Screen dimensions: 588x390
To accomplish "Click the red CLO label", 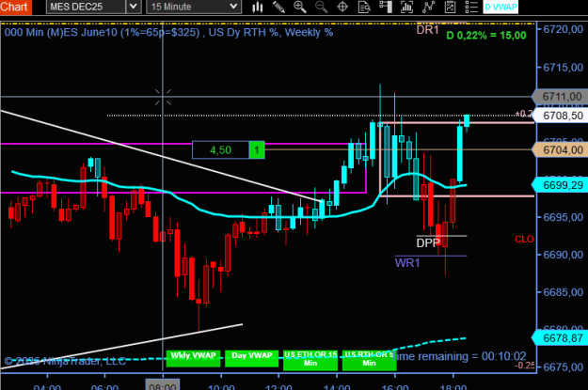I will coord(524,239).
